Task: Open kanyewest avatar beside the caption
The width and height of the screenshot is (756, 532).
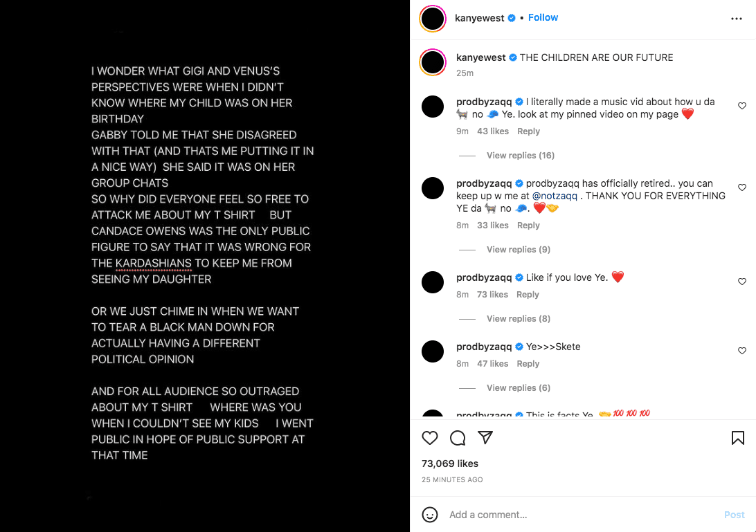Action: (433, 63)
